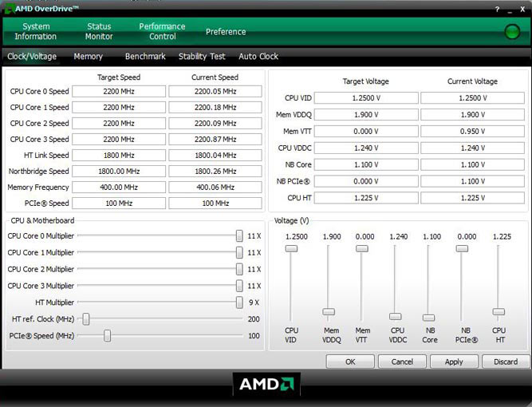This screenshot has width=532, height=407.
Task: Open the Benchmark subtab
Action: click(145, 57)
